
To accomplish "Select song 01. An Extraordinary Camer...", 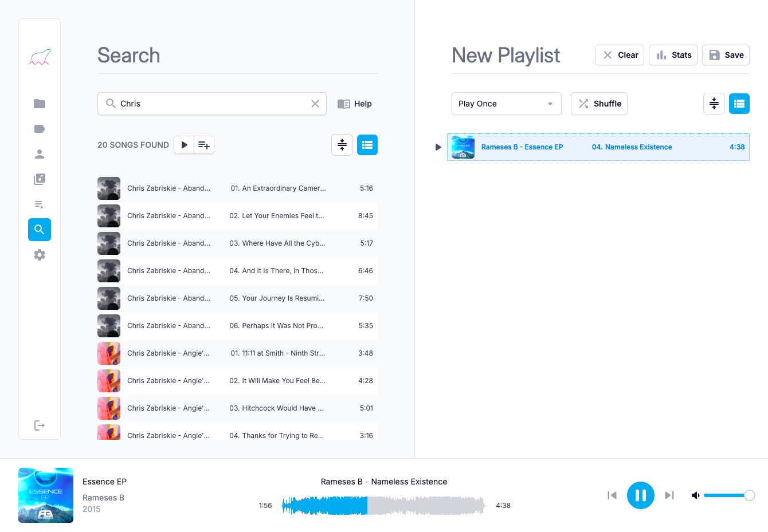I will point(237,188).
